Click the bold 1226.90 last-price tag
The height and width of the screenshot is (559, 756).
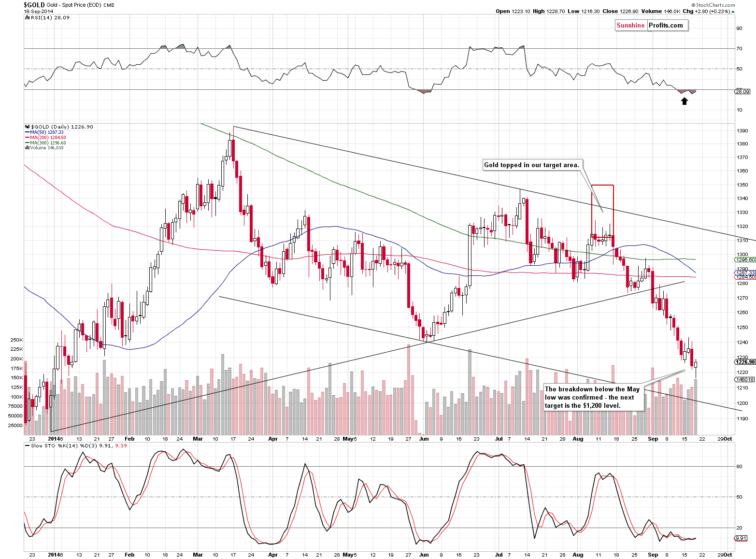click(x=745, y=362)
